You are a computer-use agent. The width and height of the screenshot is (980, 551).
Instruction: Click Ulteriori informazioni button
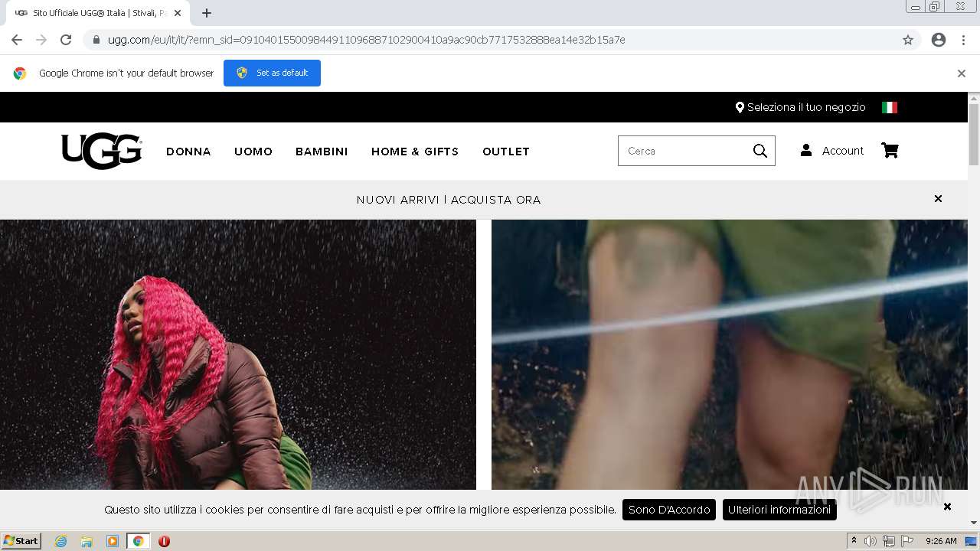coord(779,510)
